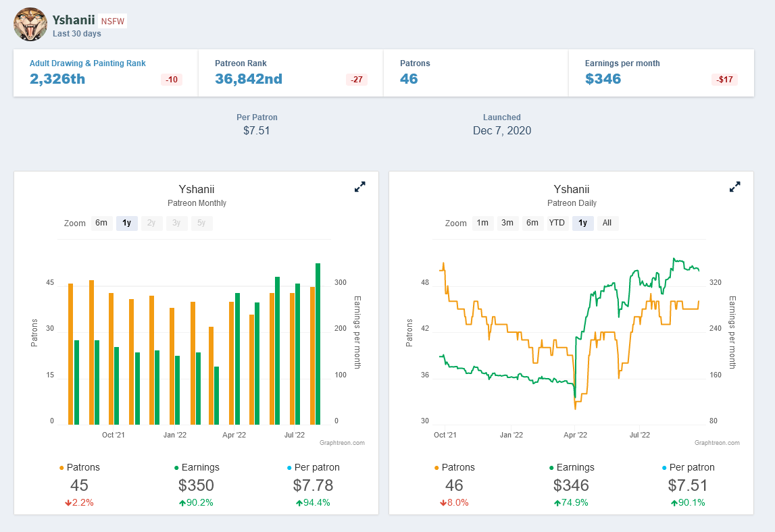Open Graphtreon.com credit on daily chart
The image size is (775, 532).
[717, 443]
